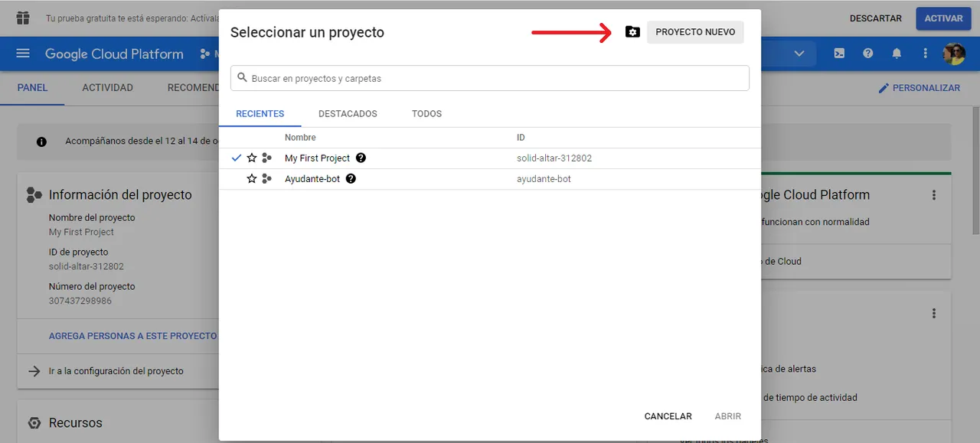Open the hamburger navigation menu
The height and width of the screenshot is (443, 980).
pos(23,54)
